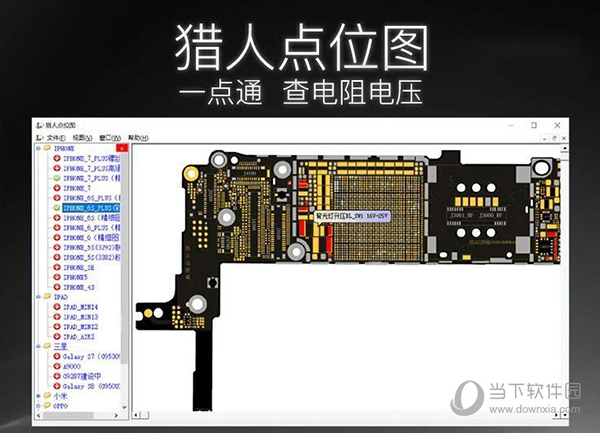The width and height of the screenshot is (600, 433).
Task: Click the tree panel scroll-down arrow
Action: (x=124, y=407)
